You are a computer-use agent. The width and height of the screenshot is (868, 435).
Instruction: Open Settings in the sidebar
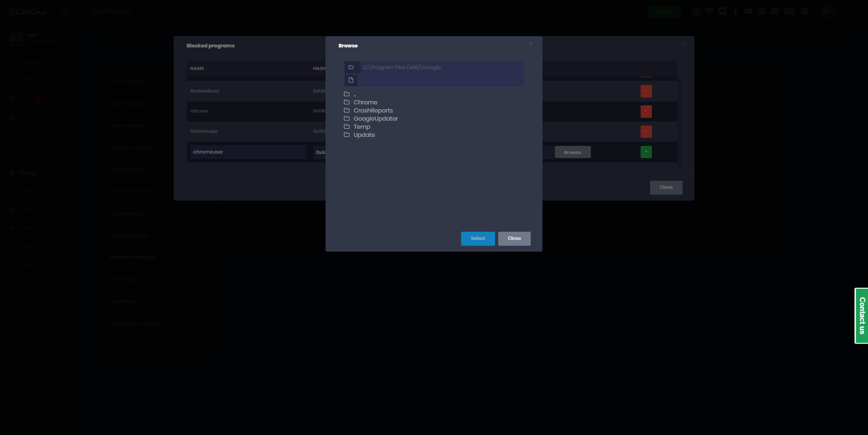24,173
